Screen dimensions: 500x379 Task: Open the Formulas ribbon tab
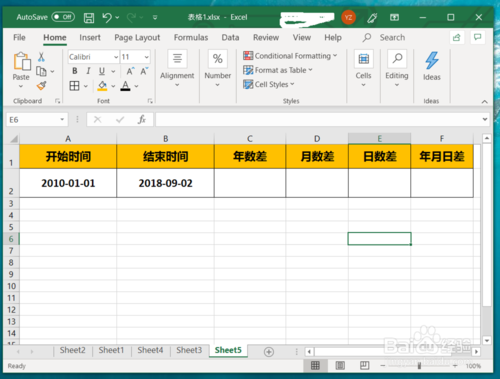point(191,37)
